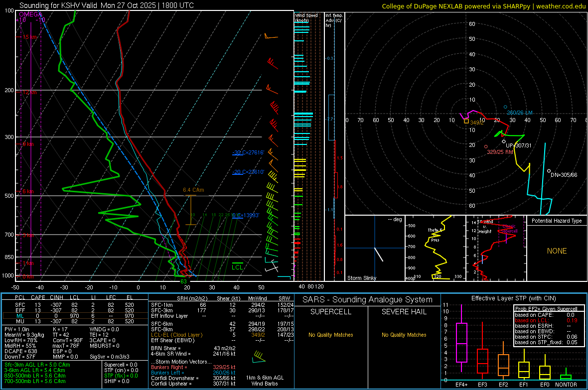The width and height of the screenshot is (588, 390).
Task: Click the 'Storm Slinky' panel label
Action: (361, 278)
